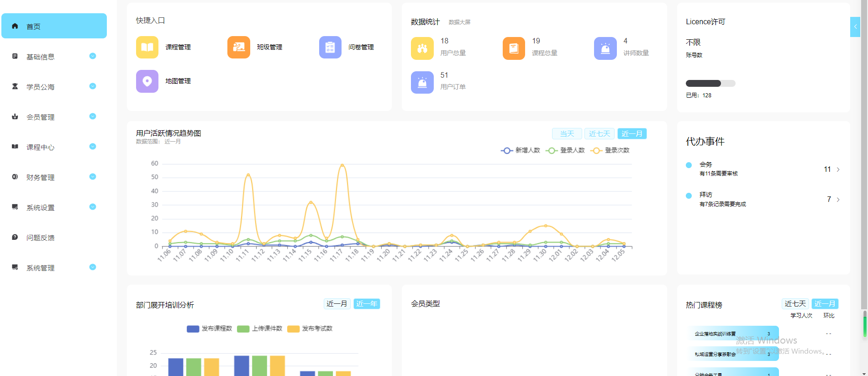Open 拜访 todo item arrow

click(x=838, y=200)
